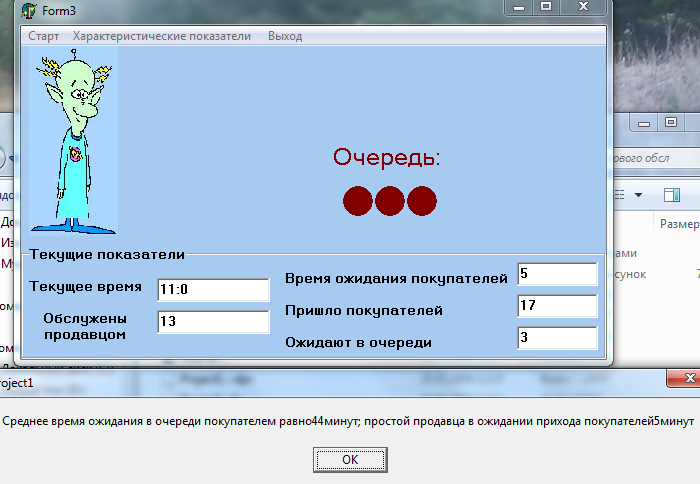The height and width of the screenshot is (484, 700).
Task: Maximize the Form3 window
Action: (x=546, y=7)
